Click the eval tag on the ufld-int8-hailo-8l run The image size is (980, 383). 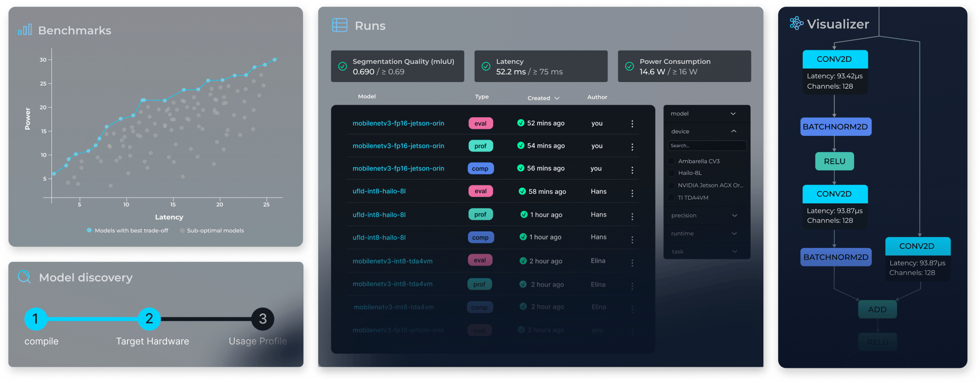(480, 191)
